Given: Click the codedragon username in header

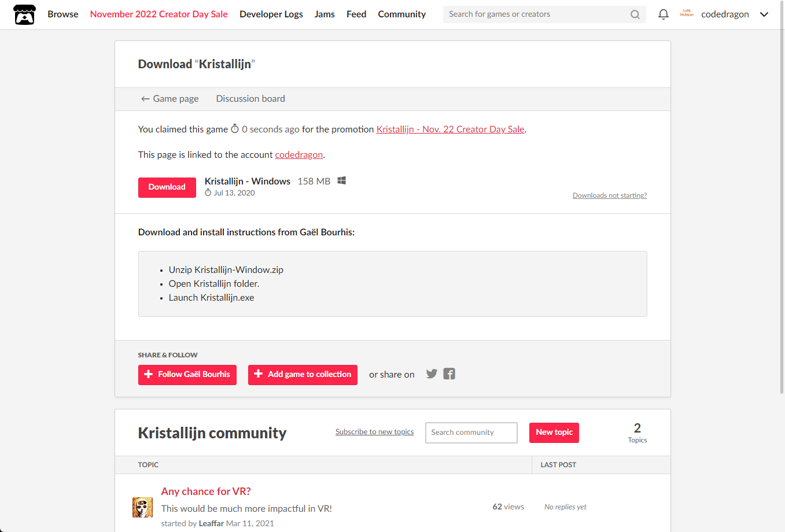Looking at the screenshot, I should pos(725,14).
